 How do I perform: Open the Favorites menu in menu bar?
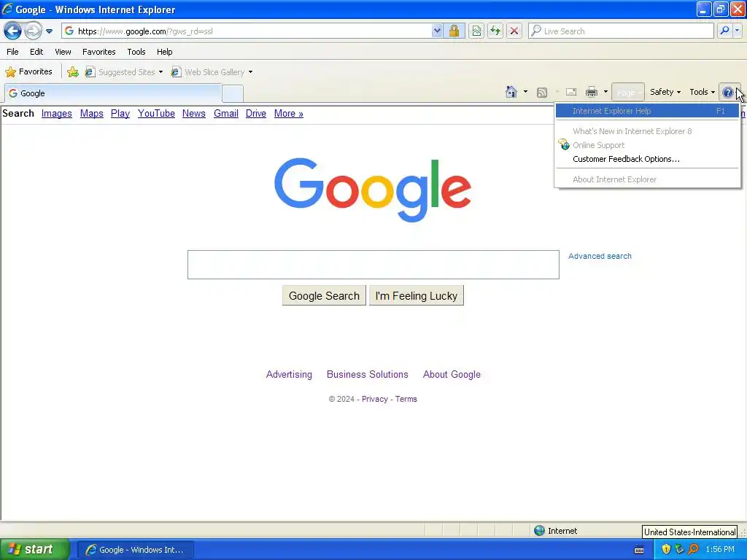pyautogui.click(x=98, y=52)
